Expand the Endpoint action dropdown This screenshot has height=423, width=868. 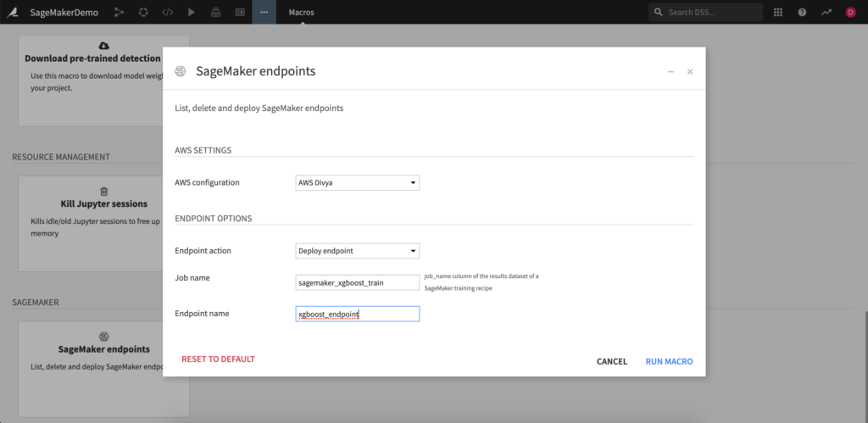tap(356, 251)
